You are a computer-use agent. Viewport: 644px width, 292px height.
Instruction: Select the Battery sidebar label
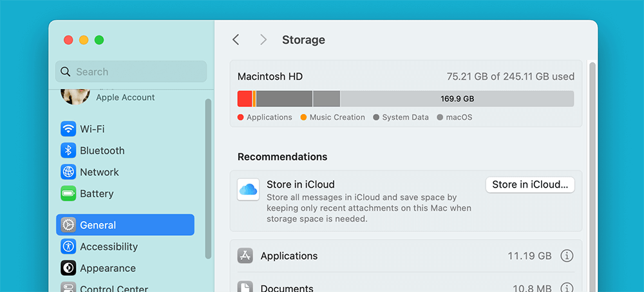97,193
